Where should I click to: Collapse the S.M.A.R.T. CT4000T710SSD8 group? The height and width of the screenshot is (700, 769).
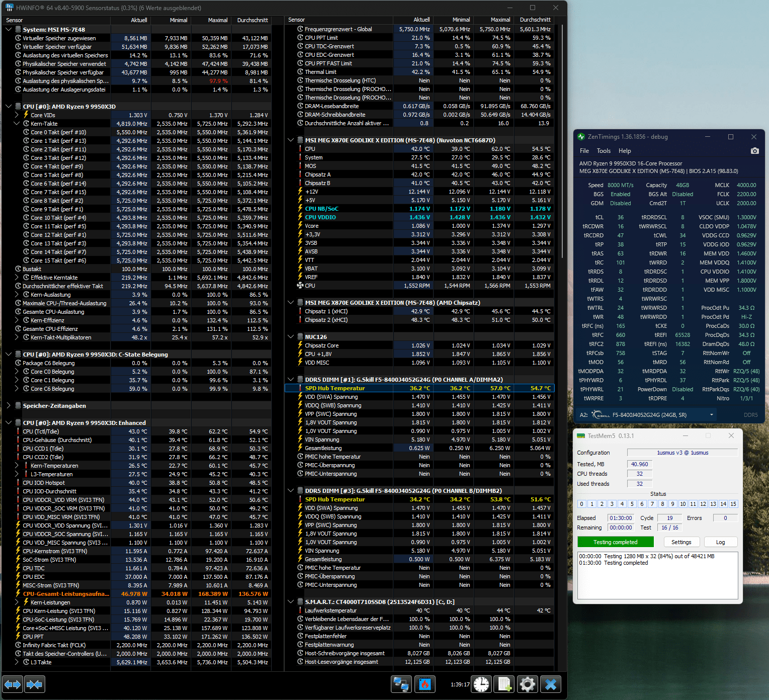[291, 602]
